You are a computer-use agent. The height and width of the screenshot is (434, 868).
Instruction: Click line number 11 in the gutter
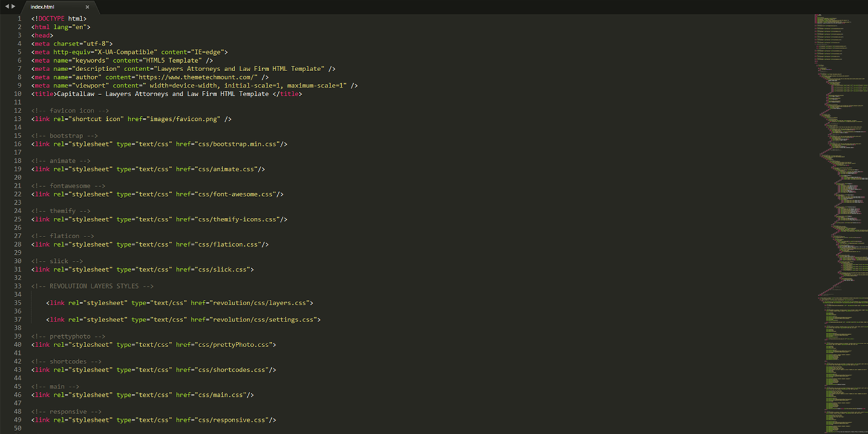tap(17, 102)
